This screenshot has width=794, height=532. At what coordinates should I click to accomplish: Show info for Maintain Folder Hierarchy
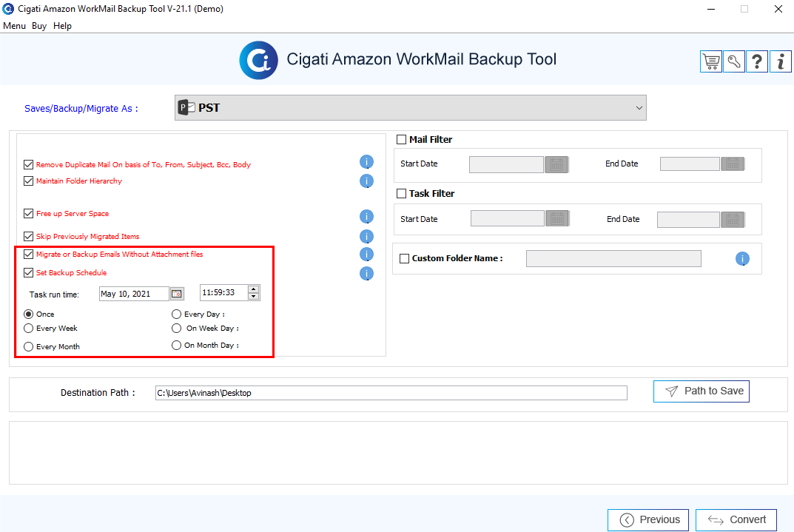coord(366,181)
